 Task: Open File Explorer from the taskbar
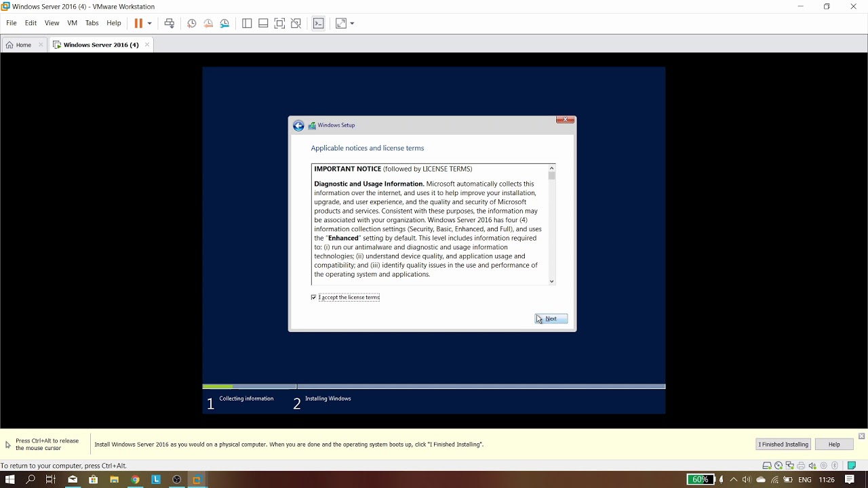click(x=114, y=479)
